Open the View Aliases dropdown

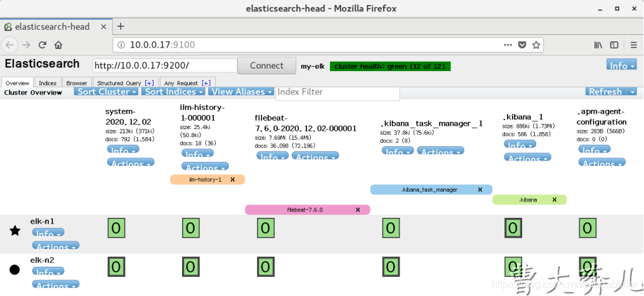pos(242,91)
